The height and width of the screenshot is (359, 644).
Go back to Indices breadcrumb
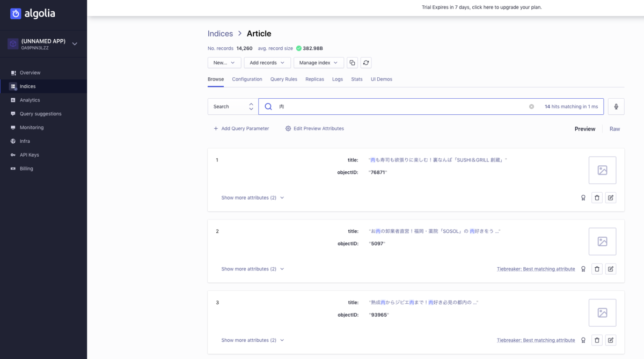point(220,33)
